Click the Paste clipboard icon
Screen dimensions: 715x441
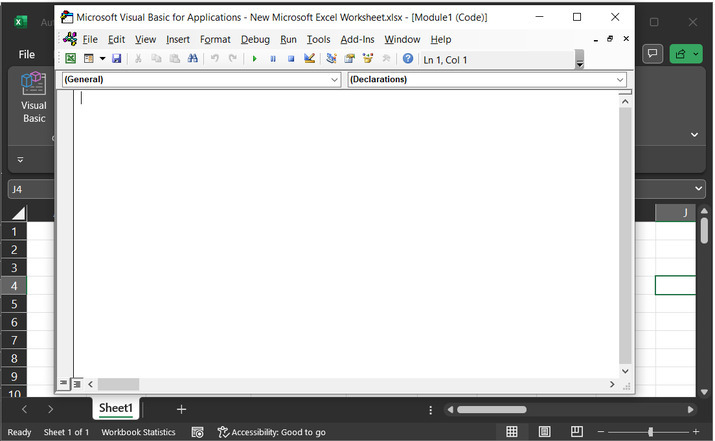(175, 58)
